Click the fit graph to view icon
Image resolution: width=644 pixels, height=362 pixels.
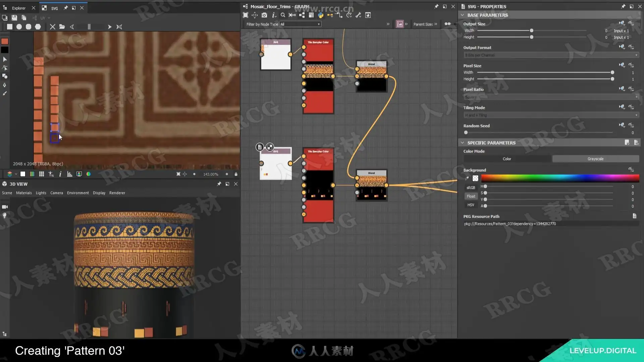[246, 15]
